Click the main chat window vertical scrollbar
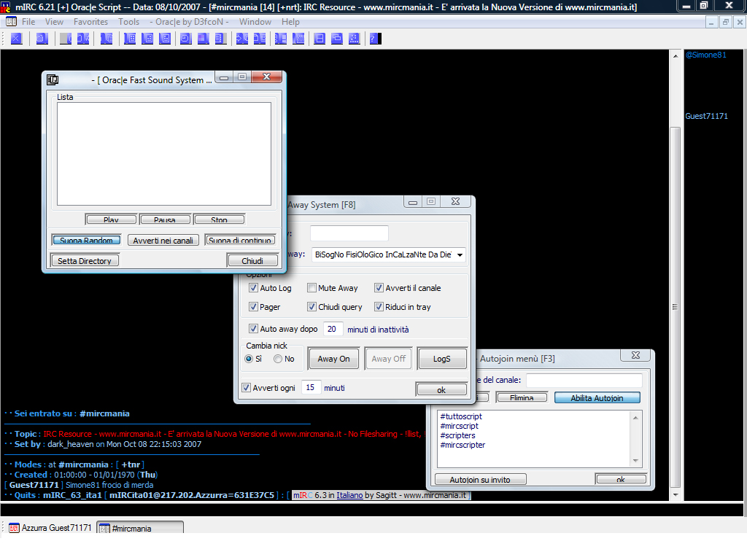 (x=676, y=306)
